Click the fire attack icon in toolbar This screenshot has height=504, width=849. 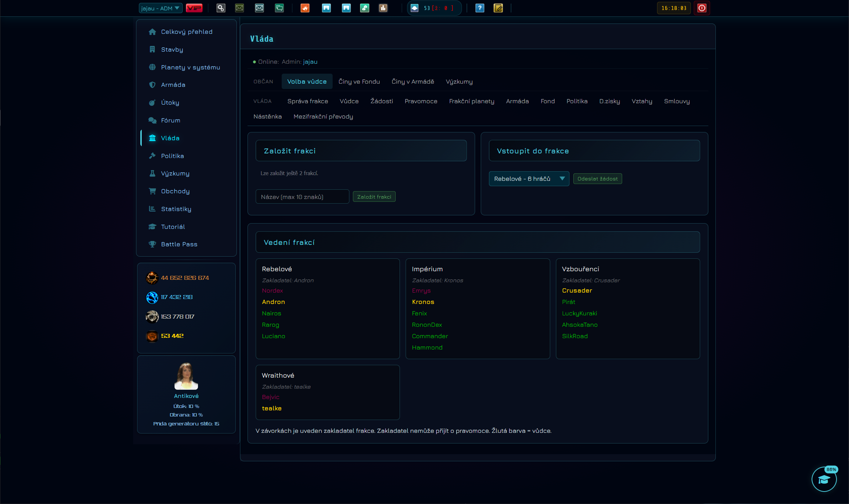(305, 8)
